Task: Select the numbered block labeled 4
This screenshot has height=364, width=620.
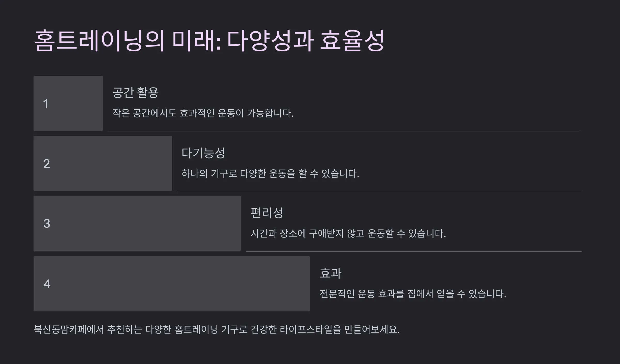Action: point(172,284)
